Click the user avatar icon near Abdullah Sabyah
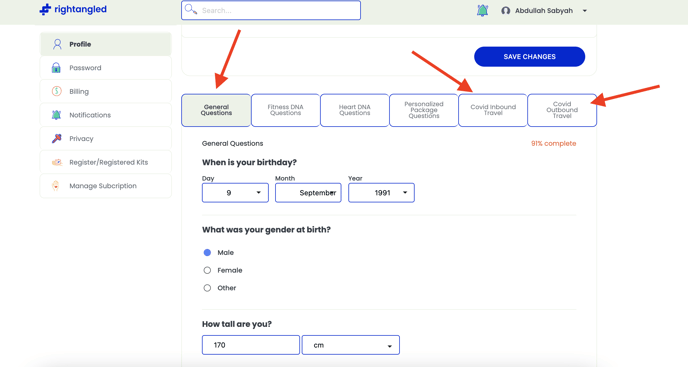 [x=505, y=11]
